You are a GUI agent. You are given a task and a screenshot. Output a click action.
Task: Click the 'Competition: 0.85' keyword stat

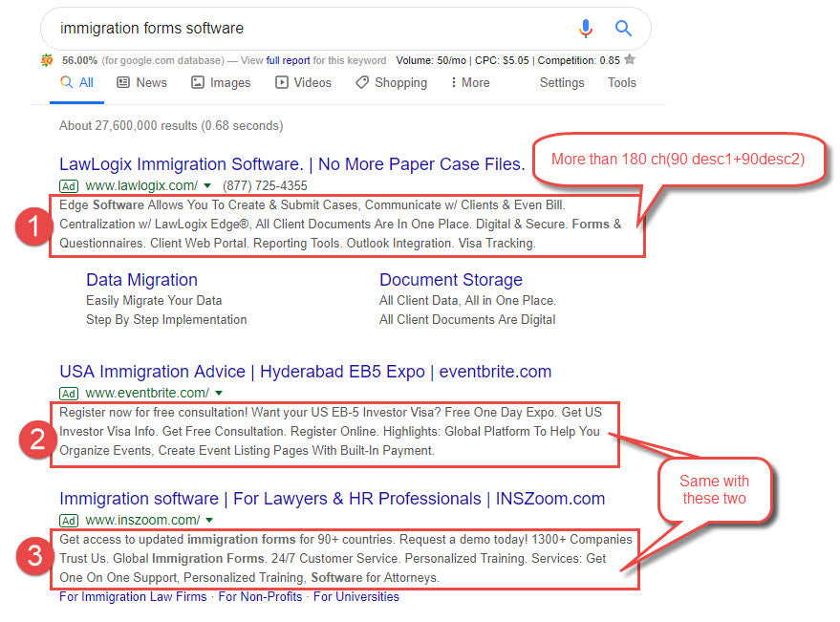click(x=578, y=60)
